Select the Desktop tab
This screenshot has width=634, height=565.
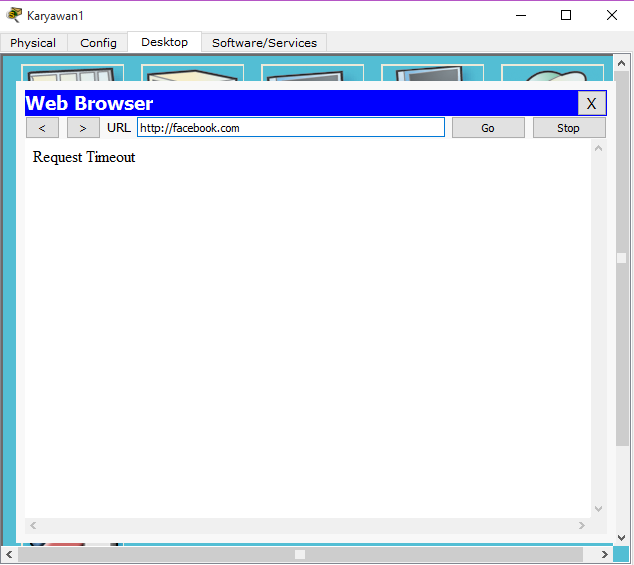pos(165,42)
